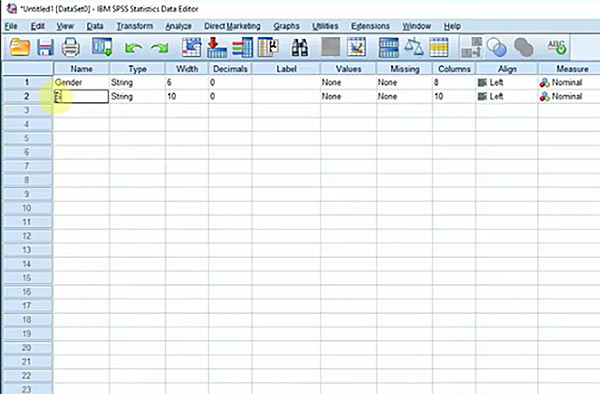Click the Find binoculars icon
This screenshot has height=394, width=600.
coord(300,48)
